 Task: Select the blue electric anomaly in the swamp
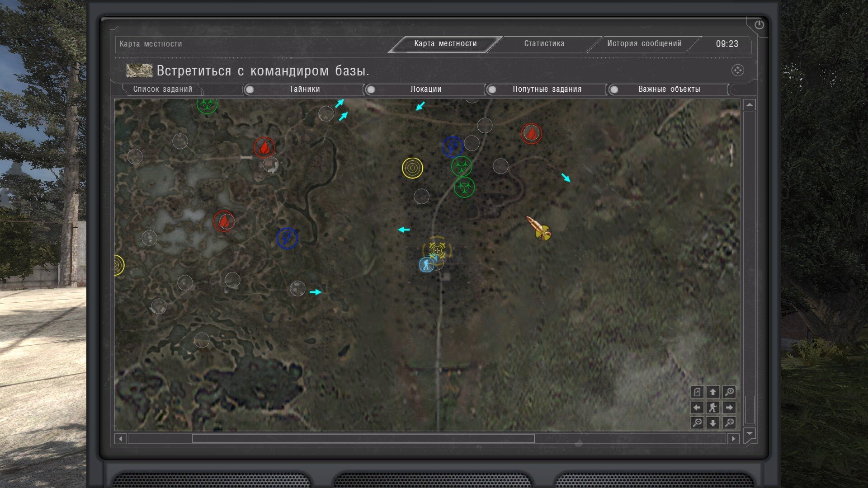(x=287, y=239)
